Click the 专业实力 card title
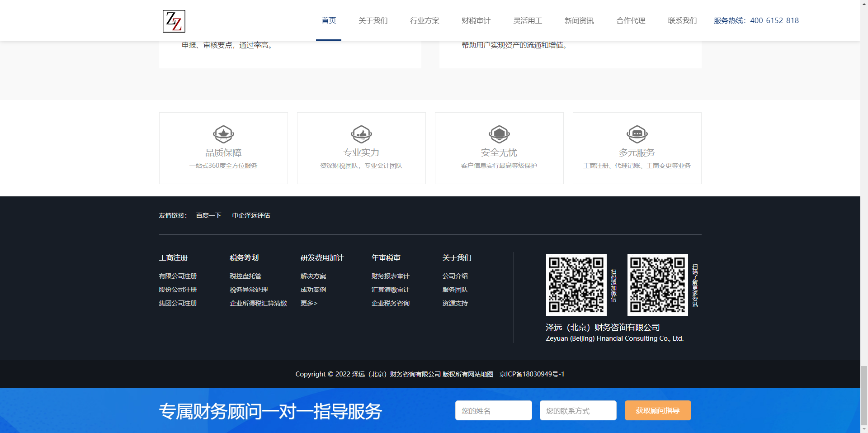Image resolution: width=868 pixels, height=433 pixels. click(x=361, y=152)
